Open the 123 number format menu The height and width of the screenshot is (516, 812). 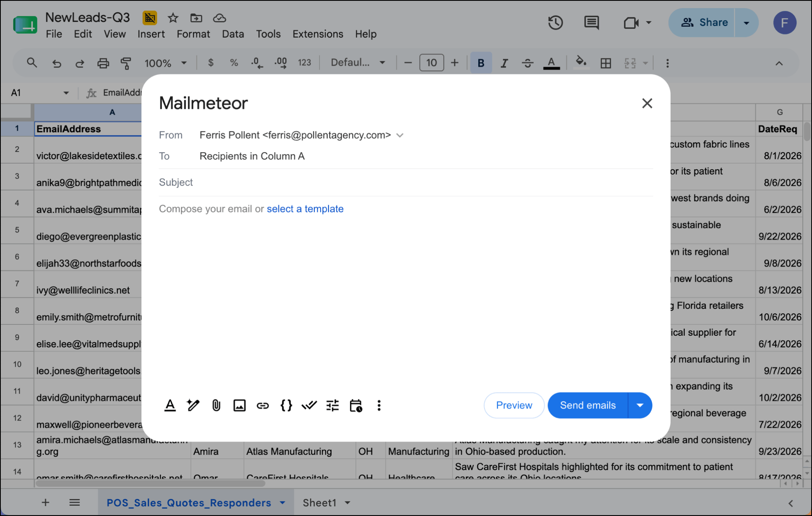coord(304,63)
